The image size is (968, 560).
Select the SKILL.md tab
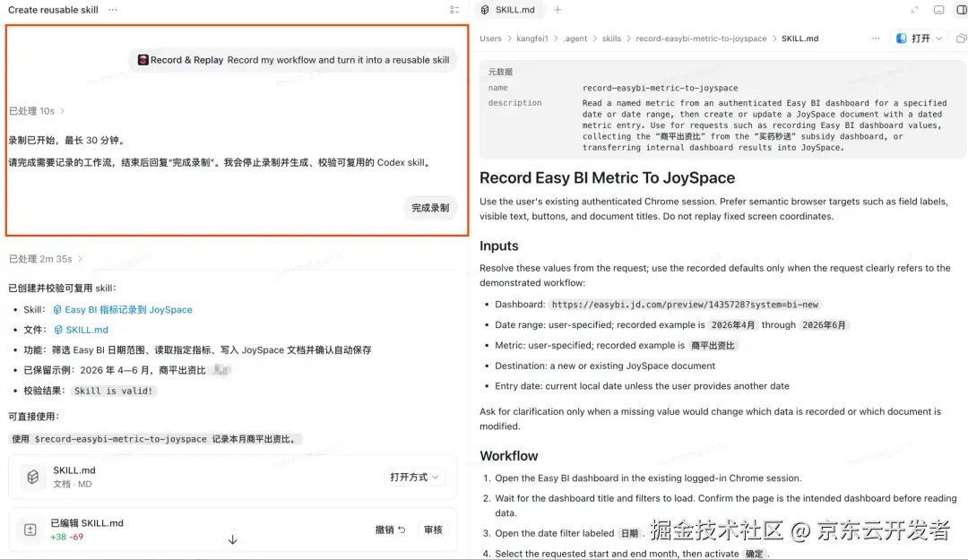pyautogui.click(x=509, y=10)
